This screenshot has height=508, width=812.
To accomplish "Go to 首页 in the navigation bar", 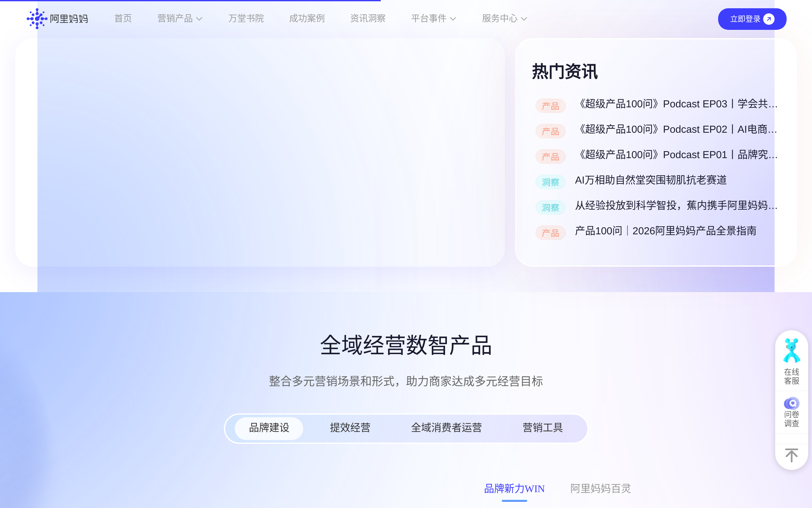I will (123, 18).
